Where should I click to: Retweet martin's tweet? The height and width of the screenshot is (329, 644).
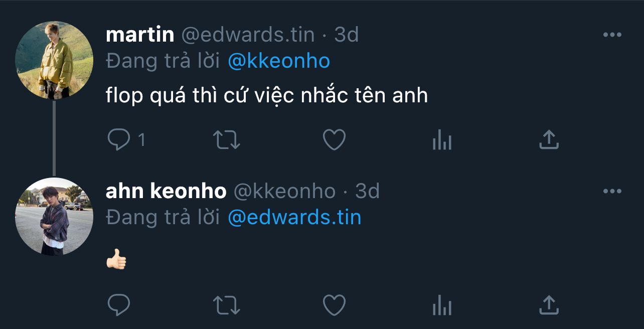click(x=227, y=140)
